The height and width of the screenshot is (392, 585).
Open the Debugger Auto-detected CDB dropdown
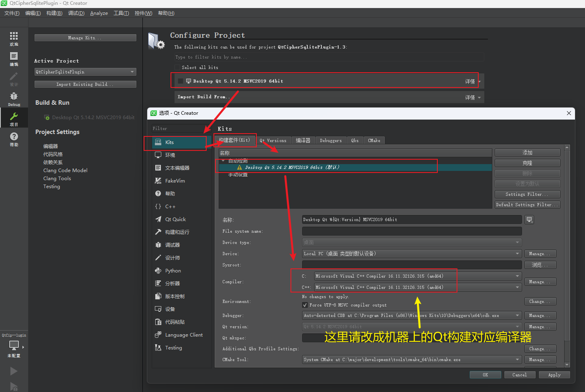412,315
